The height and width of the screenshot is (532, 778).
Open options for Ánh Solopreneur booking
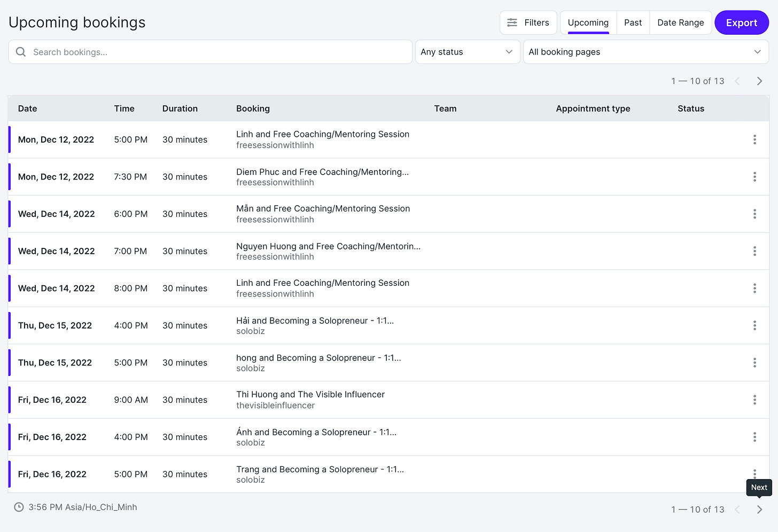[x=754, y=437]
